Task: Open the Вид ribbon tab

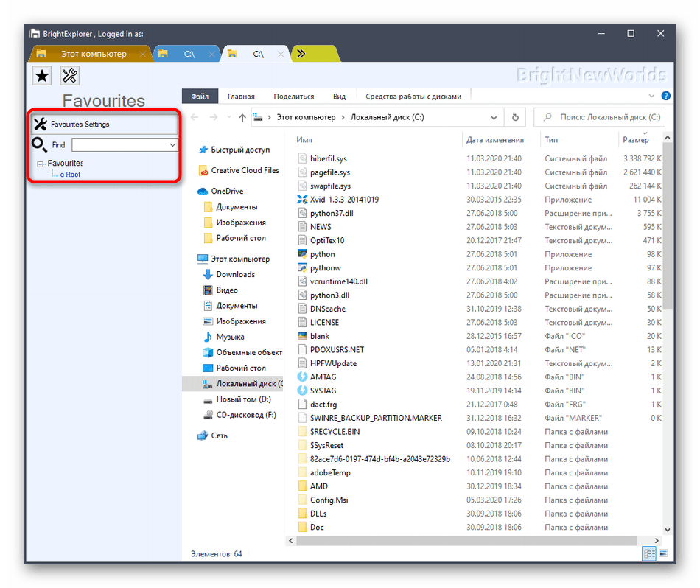Action: [x=339, y=97]
